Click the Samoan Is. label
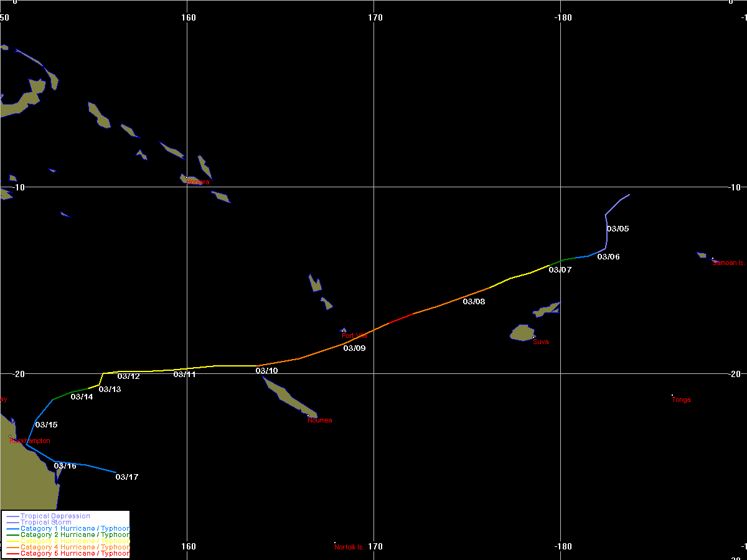Image resolution: width=747 pixels, height=560 pixels. 728,263
